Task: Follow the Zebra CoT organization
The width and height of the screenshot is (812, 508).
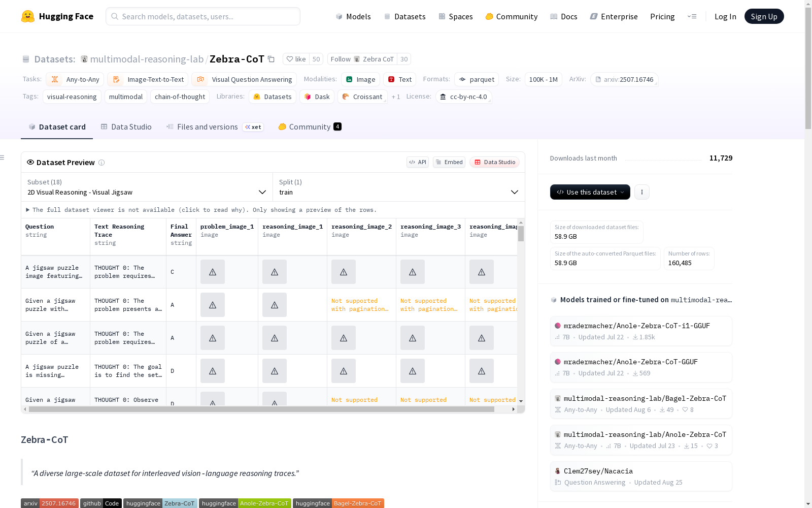Action: (362, 59)
